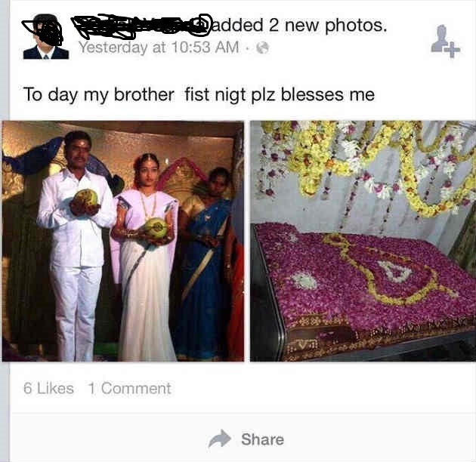Tap the Share label text
The height and width of the screenshot is (462, 476).
[263, 439]
